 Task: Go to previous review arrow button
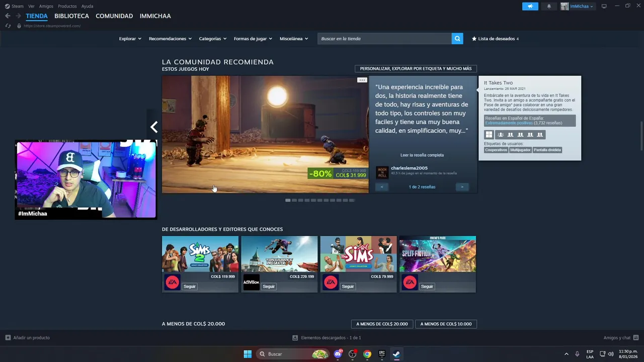pos(382,187)
